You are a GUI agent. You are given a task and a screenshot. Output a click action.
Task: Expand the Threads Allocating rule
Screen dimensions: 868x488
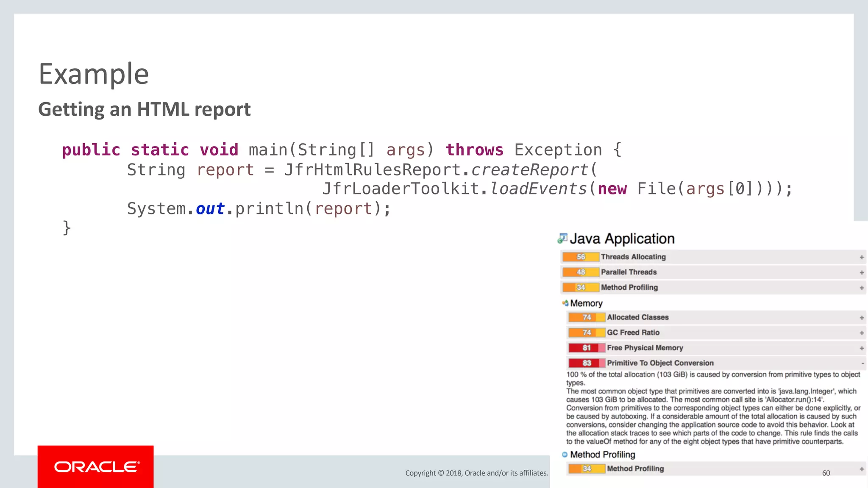click(862, 257)
